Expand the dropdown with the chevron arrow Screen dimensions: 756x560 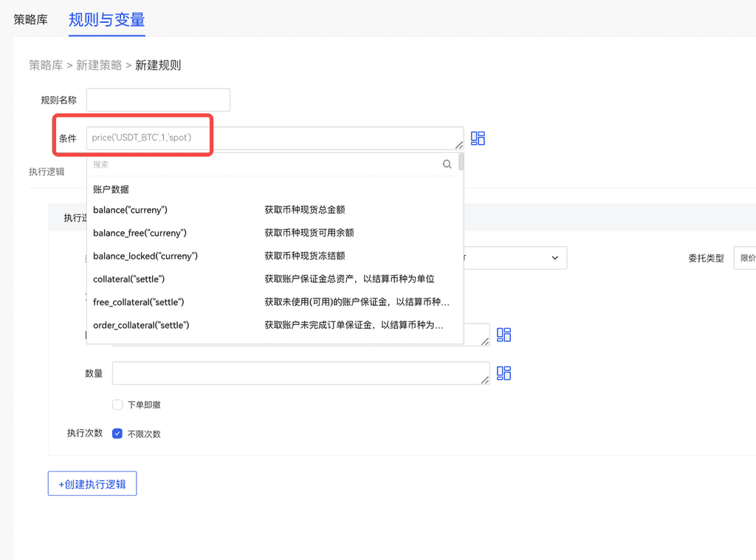click(x=554, y=258)
